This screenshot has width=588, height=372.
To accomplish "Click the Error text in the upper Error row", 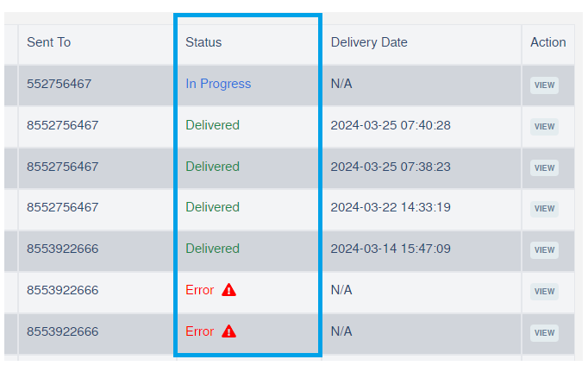I will click(x=199, y=290).
